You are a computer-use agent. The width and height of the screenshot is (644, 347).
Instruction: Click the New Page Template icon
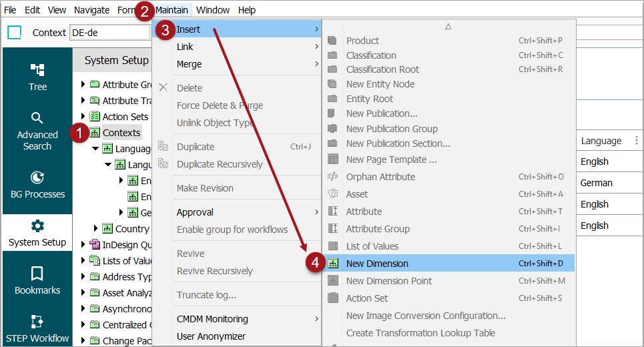coord(333,159)
